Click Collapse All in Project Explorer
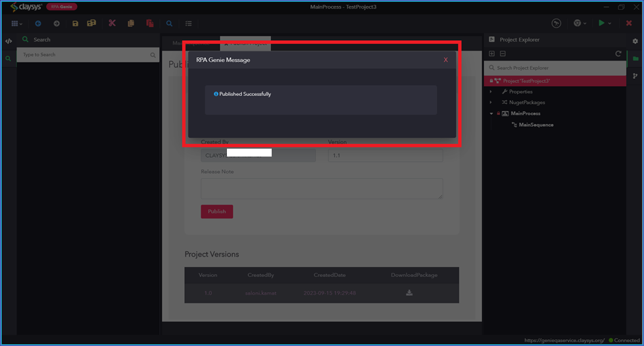This screenshot has height=346, width=644. (503, 53)
